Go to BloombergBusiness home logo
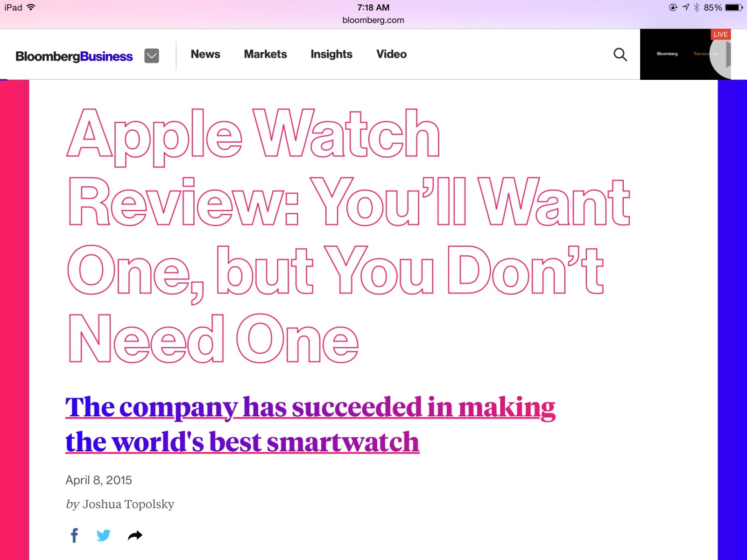 (x=74, y=56)
